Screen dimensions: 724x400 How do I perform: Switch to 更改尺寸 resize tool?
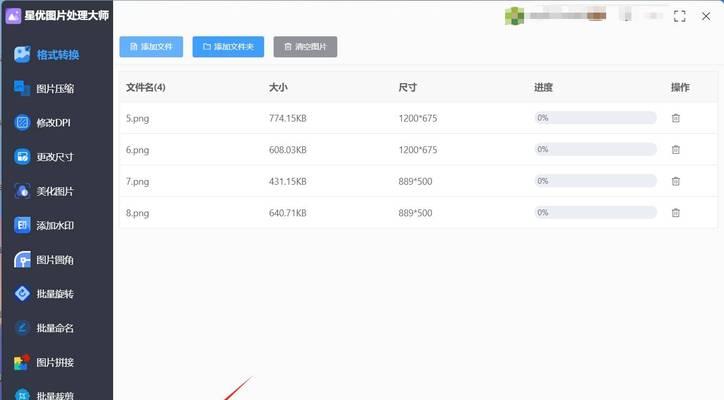(x=55, y=157)
